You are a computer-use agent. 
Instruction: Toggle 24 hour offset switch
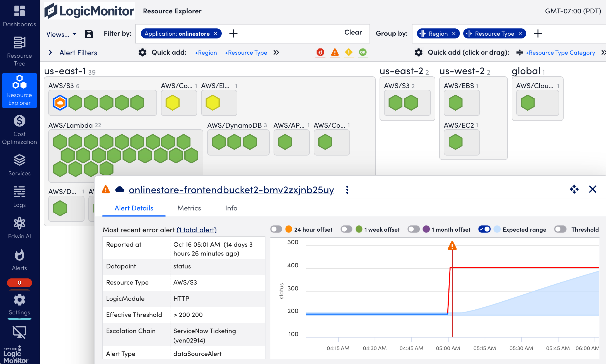point(276,229)
